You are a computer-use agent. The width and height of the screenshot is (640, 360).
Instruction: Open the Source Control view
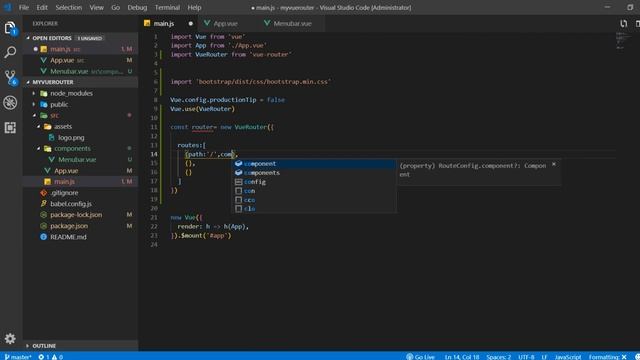[x=10, y=77]
